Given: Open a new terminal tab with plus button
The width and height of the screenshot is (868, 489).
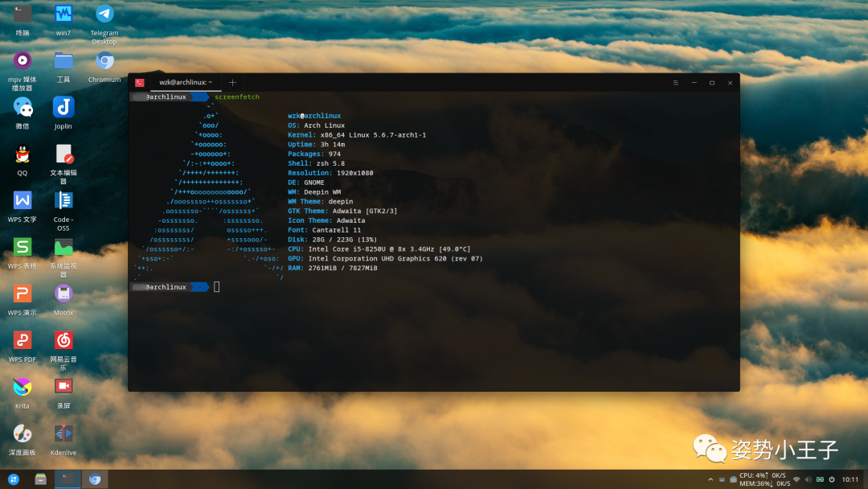Looking at the screenshot, I should 232,82.
